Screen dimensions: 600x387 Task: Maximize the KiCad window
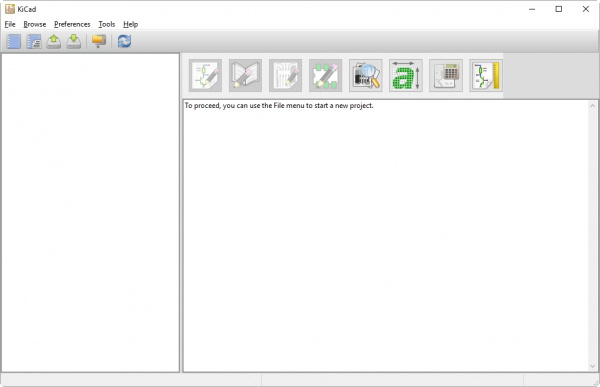click(x=559, y=9)
